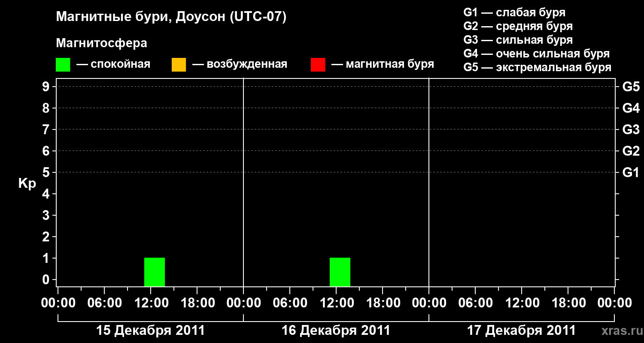Click the chart title 'Магнитные бури, Доусон (UTC-07)'
The image size is (644, 343).
click(x=171, y=18)
